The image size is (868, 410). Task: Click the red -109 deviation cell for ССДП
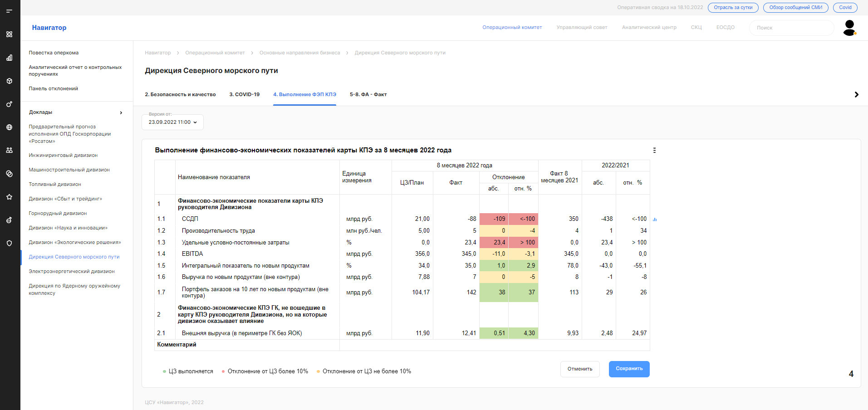[x=494, y=219]
